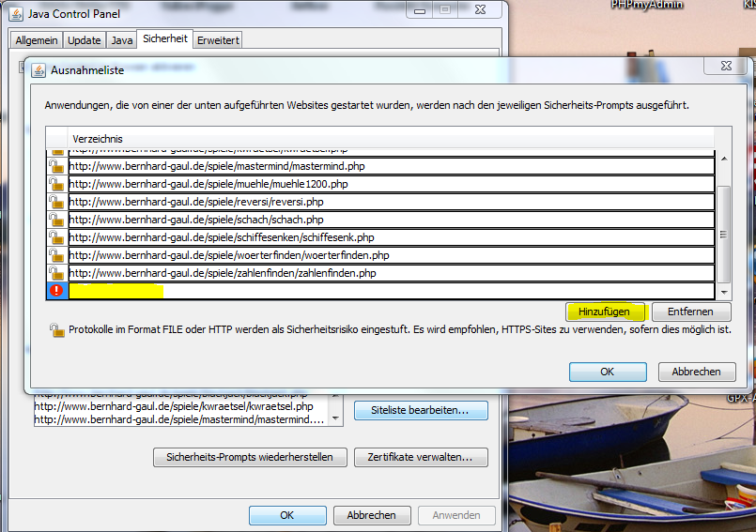Click Abbrechen in Java Control Panel

point(372,515)
